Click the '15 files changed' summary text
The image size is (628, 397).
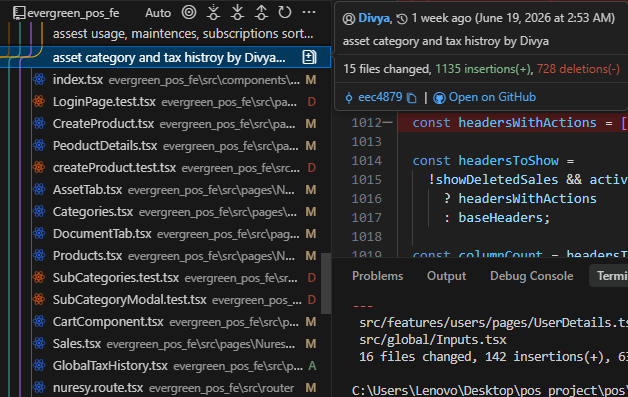(386, 69)
